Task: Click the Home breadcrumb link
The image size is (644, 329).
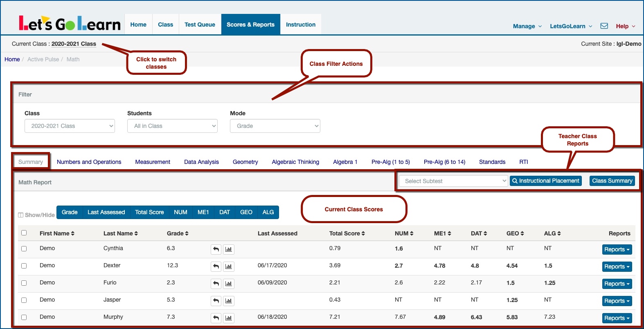Action: click(x=12, y=59)
